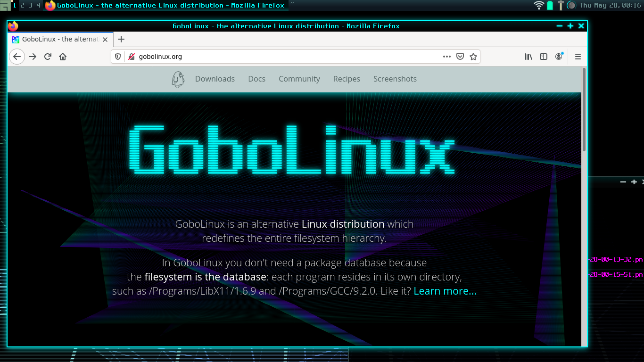Toggle the browser sidebar
Image resolution: width=644 pixels, height=362 pixels.
[x=544, y=56]
